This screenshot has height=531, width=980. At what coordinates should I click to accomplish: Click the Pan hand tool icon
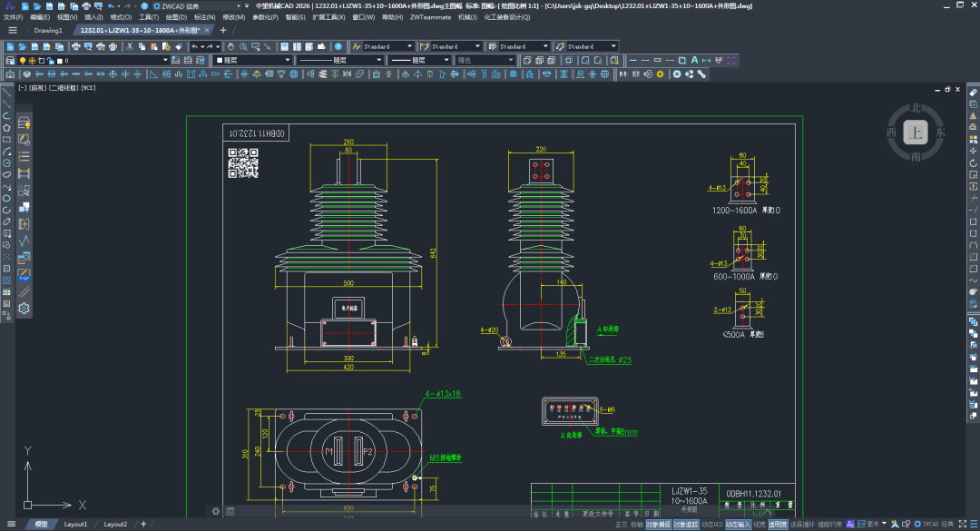tap(230, 46)
